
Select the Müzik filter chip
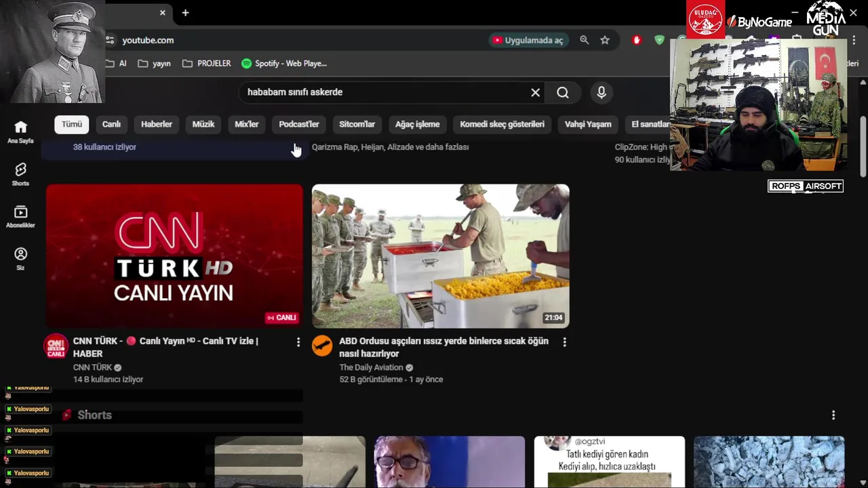tap(203, 124)
